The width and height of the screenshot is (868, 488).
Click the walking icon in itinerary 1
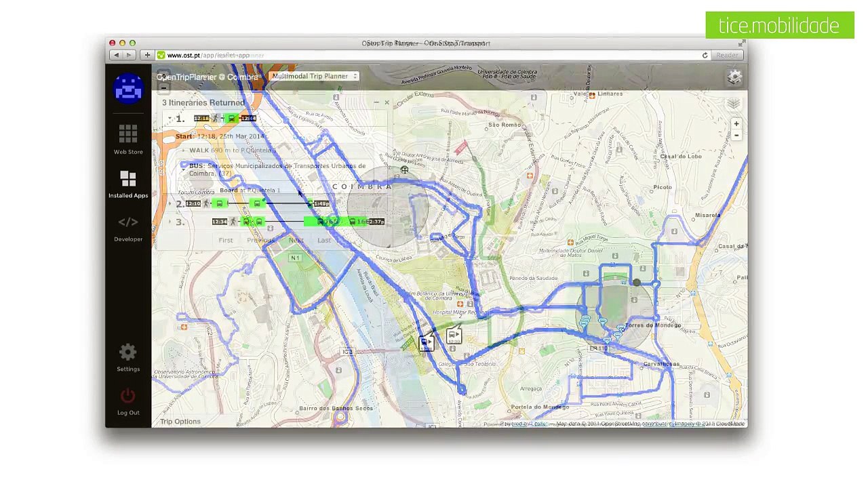(216, 119)
